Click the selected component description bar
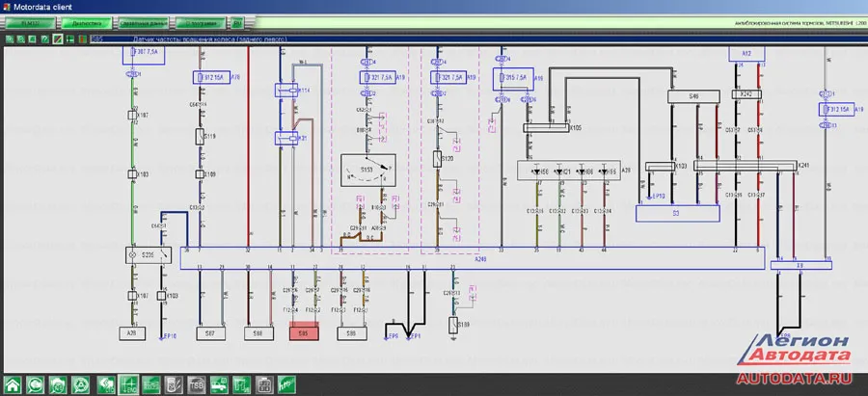Viewport: 868px width, 396px height. click(x=477, y=40)
